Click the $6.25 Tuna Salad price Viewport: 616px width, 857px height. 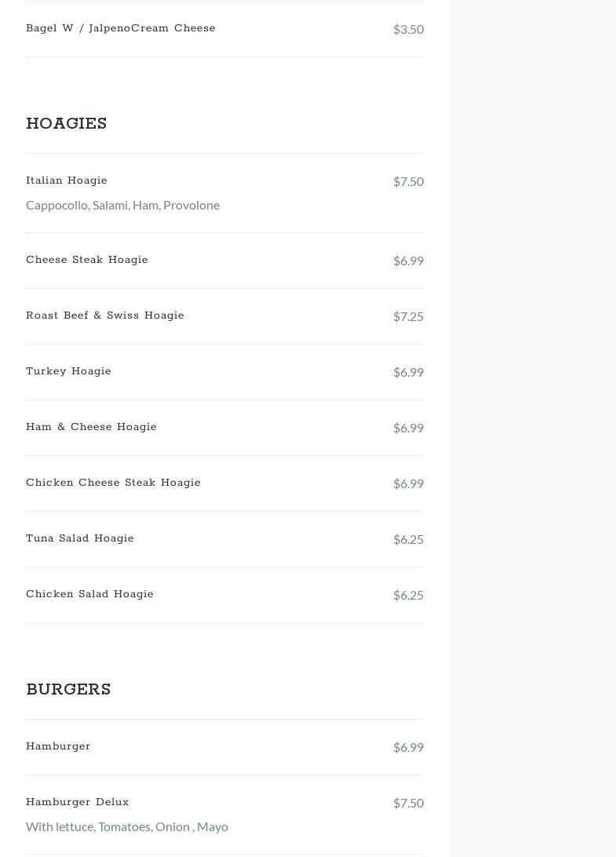(x=408, y=539)
